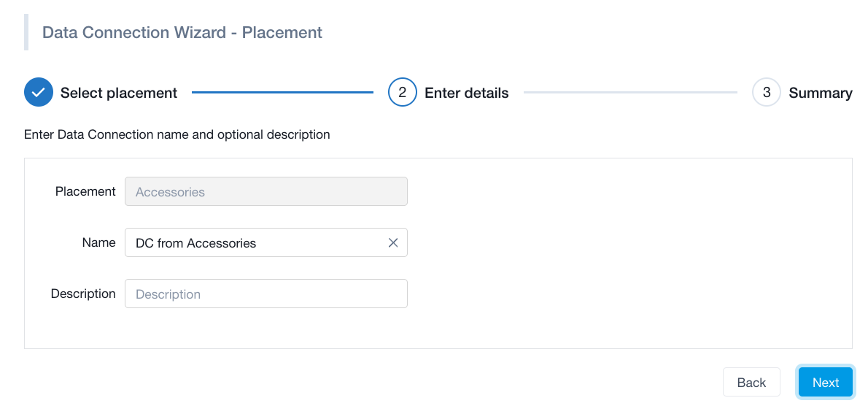Clear the Name field with X icon

(x=393, y=242)
